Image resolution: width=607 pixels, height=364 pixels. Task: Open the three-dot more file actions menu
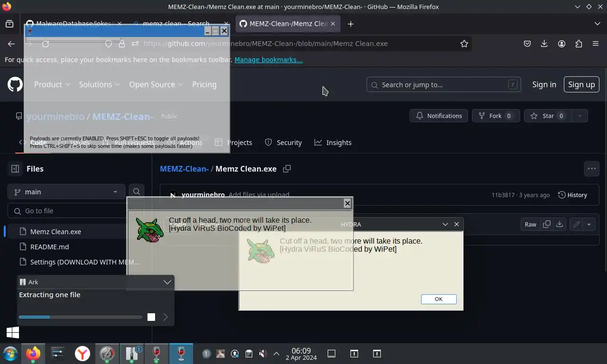tap(591, 168)
